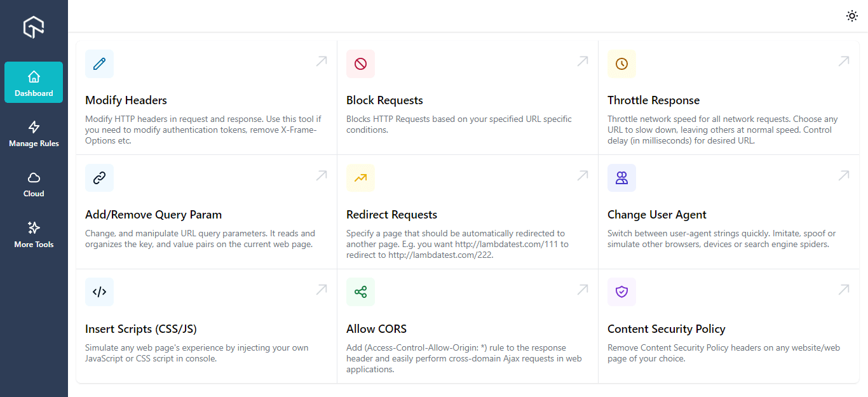The width and height of the screenshot is (868, 397).
Task: Select the Redirect Requests title
Action: (391, 215)
